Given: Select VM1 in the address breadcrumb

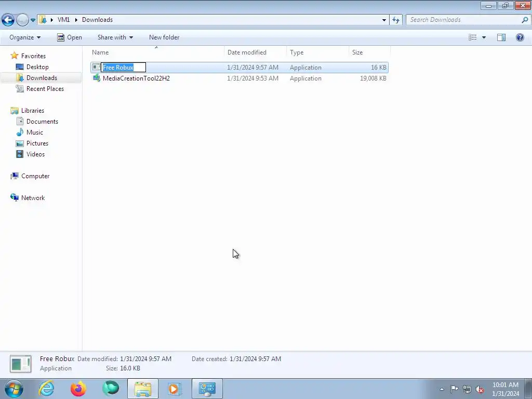Looking at the screenshot, I should (x=63, y=20).
